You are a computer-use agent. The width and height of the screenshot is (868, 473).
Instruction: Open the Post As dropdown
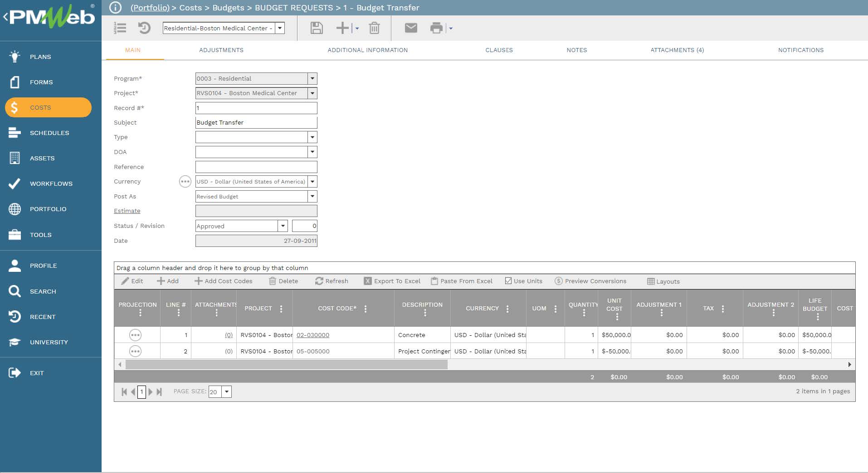312,196
